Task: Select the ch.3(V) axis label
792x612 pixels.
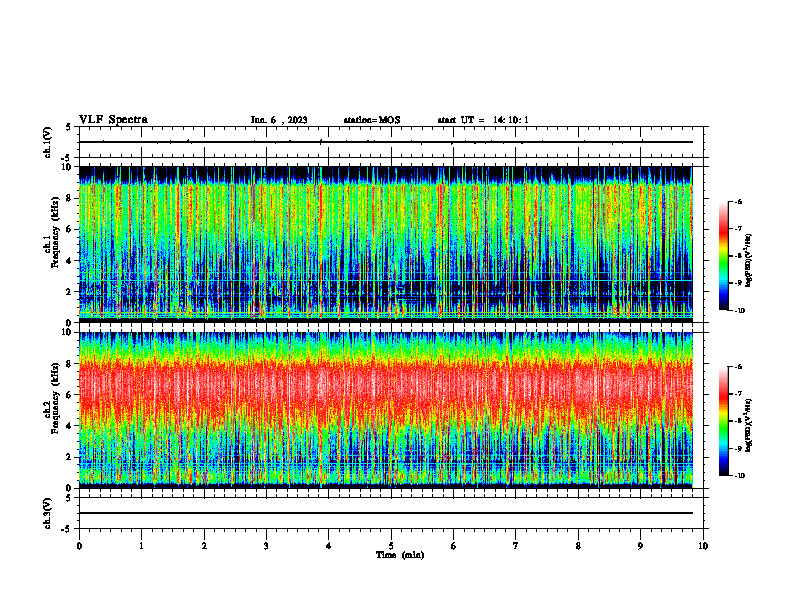Action: [48, 513]
